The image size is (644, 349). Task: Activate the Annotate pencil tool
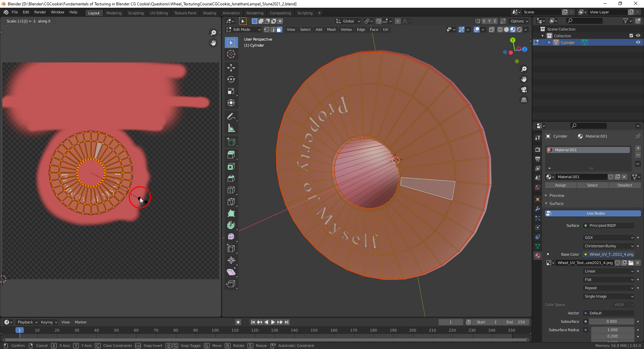coord(231,116)
